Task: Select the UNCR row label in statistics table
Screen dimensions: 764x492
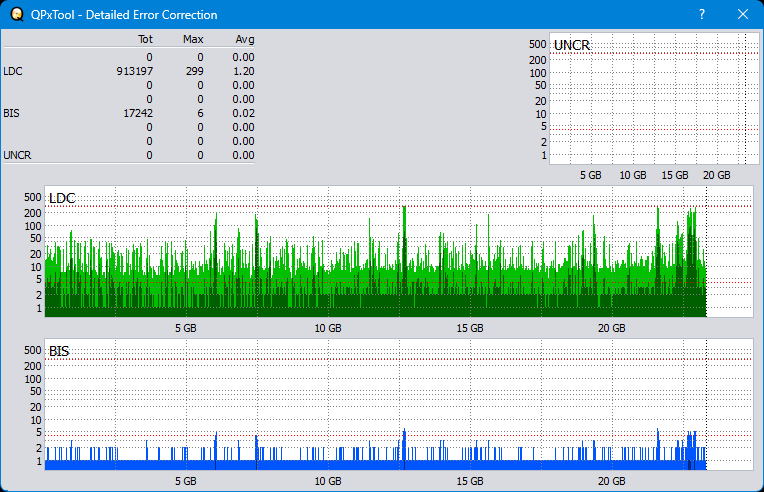Action: 17,155
